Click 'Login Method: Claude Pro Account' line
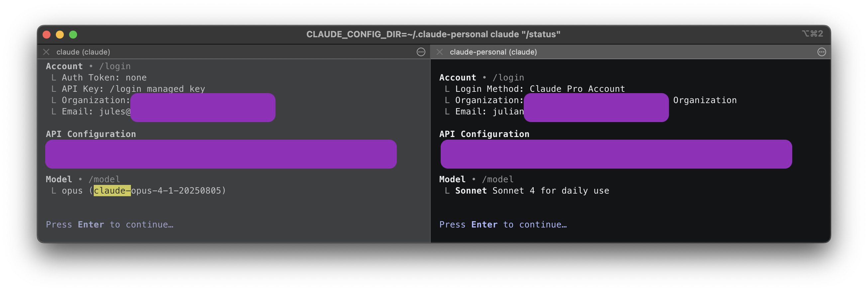This screenshot has width=868, height=292. click(540, 89)
